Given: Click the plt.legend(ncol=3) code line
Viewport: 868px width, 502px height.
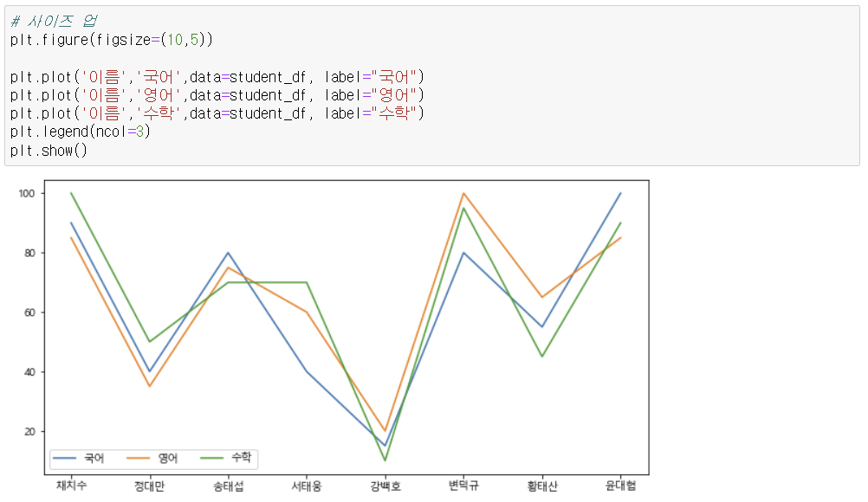Looking at the screenshot, I should 81,132.
